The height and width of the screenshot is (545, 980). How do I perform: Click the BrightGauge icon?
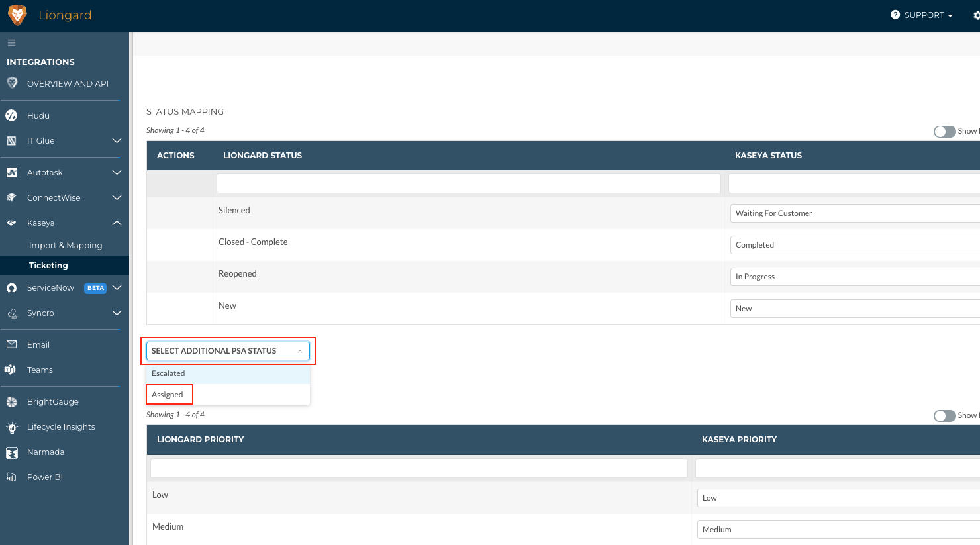(x=11, y=402)
